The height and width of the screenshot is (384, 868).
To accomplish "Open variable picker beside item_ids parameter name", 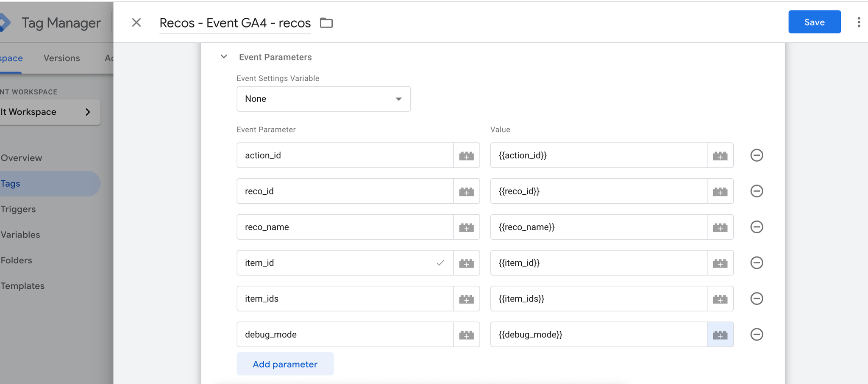I will 467,299.
